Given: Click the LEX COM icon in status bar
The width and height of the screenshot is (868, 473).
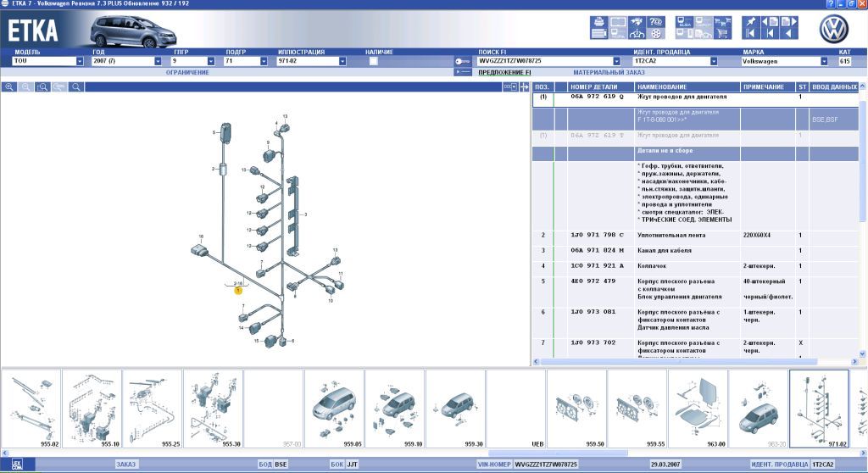Looking at the screenshot, I should click(x=17, y=465).
